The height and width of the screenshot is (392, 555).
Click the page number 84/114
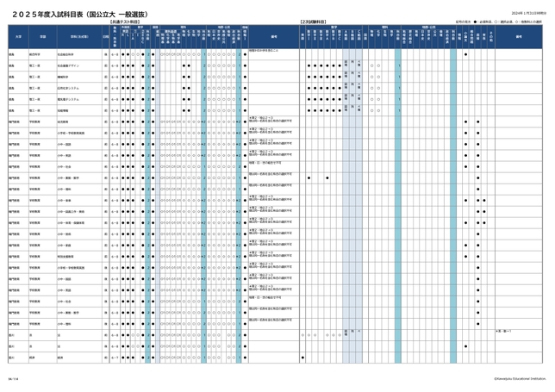pos(13,376)
